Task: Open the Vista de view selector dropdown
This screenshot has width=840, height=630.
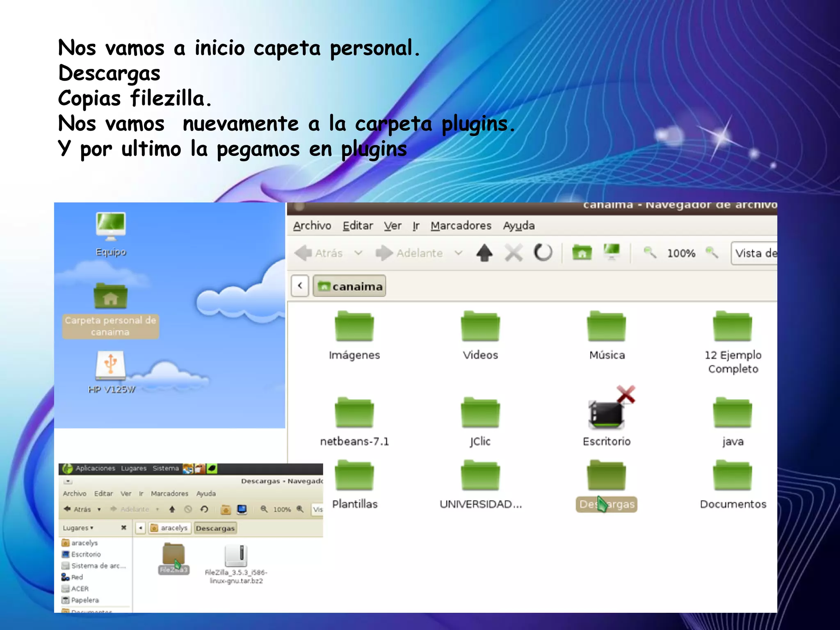Action: [x=754, y=253]
